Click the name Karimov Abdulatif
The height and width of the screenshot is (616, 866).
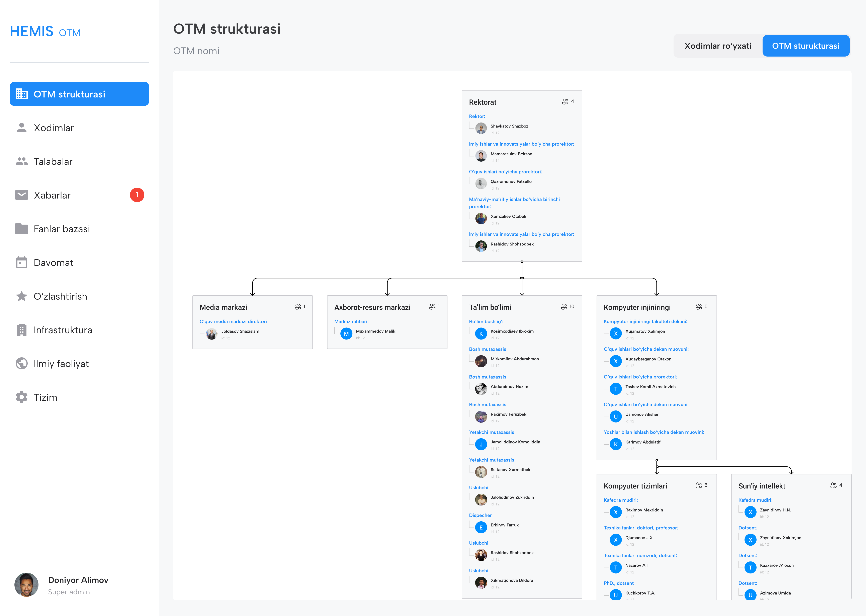coord(643,442)
